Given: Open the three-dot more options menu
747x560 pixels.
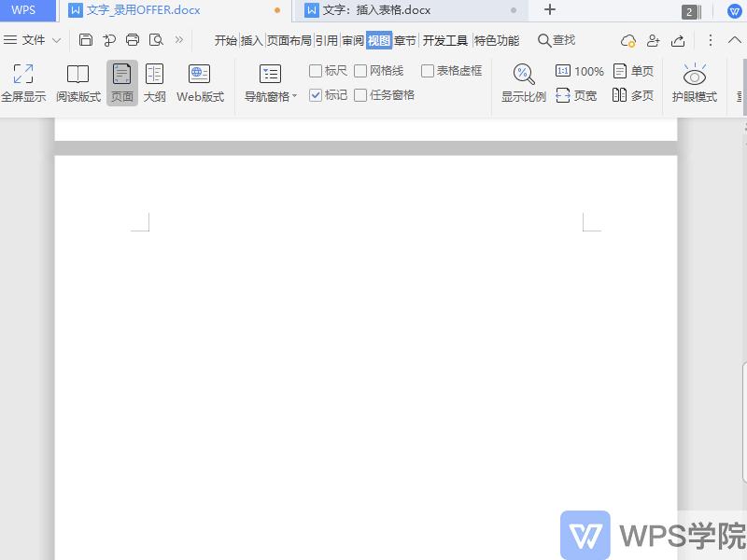Looking at the screenshot, I should coord(710,40).
